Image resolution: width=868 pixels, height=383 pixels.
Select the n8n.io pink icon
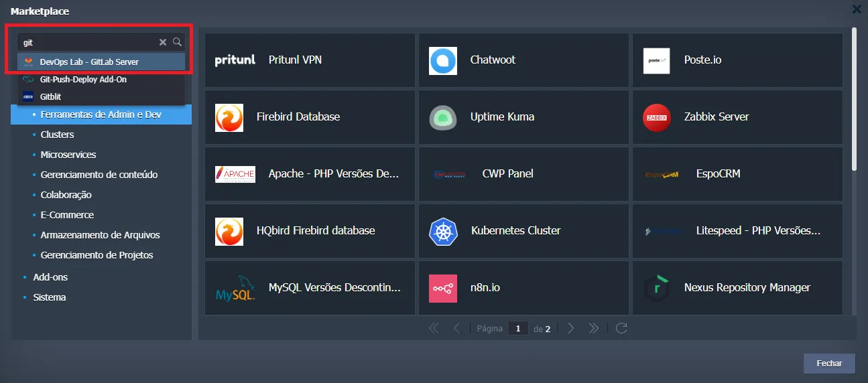(x=443, y=289)
